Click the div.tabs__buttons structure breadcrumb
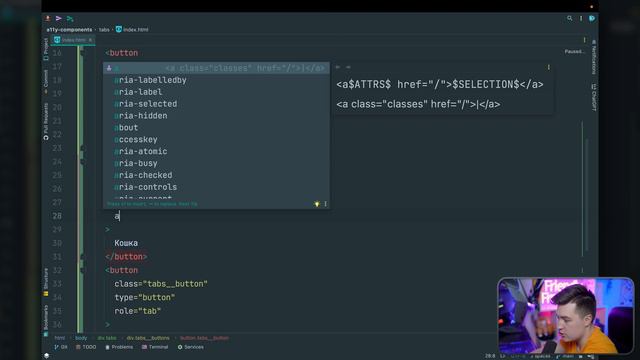The width and height of the screenshot is (640, 360). click(x=148, y=338)
